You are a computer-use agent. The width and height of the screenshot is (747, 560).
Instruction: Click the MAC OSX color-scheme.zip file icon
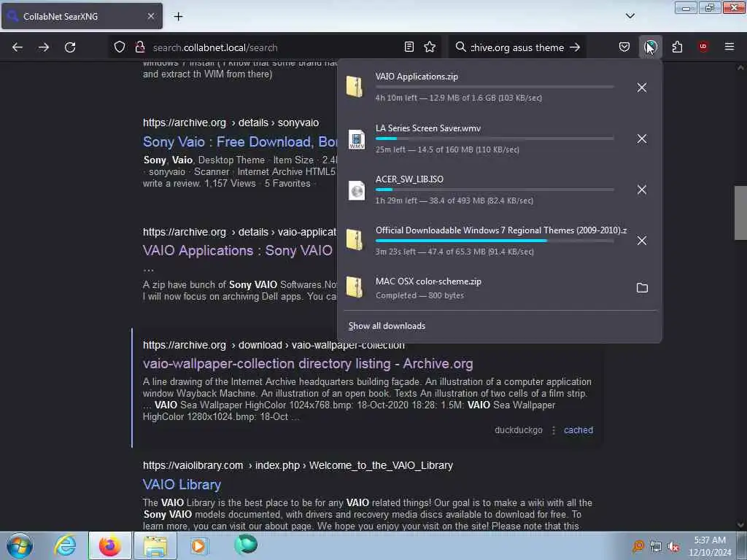[x=355, y=287]
